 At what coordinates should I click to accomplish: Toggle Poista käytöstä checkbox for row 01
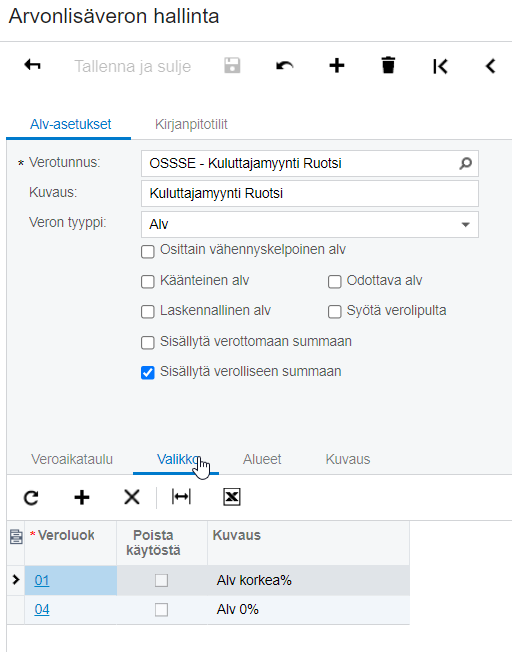[161, 580]
